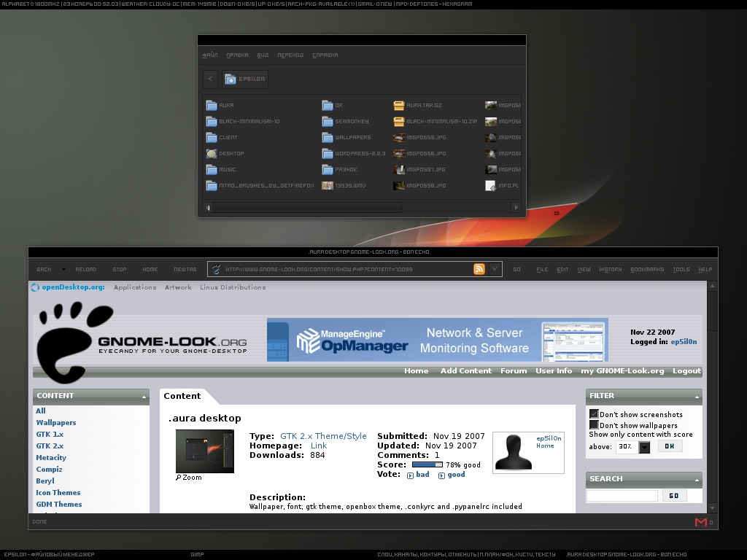This screenshot has height=560, width=747.
Task: Click the Reload toolbar button
Action: coord(86,270)
